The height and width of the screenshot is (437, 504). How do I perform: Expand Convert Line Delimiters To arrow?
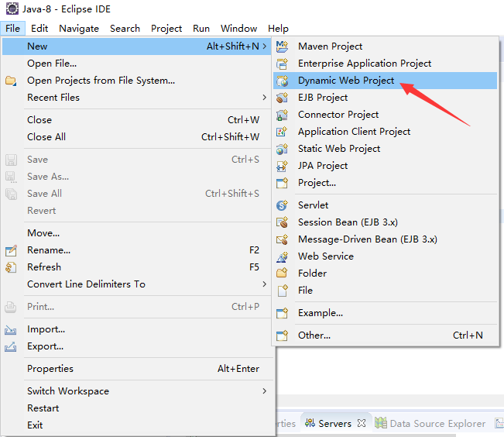click(265, 284)
